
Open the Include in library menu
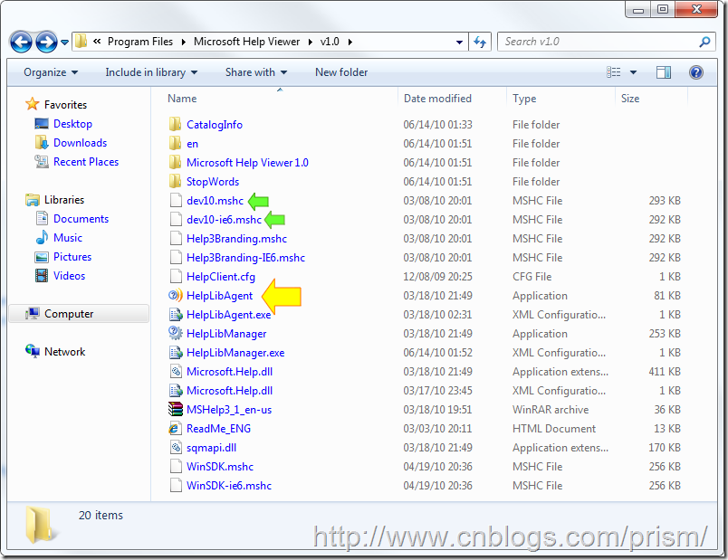151,72
